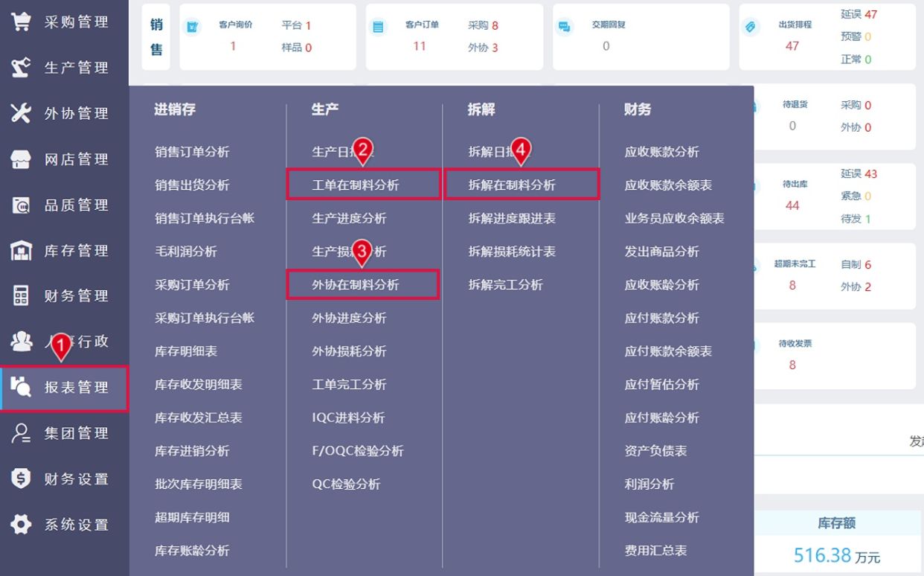This screenshot has height=576, width=924.
Task: Click the 待收发票 8 value
Action: [792, 365]
